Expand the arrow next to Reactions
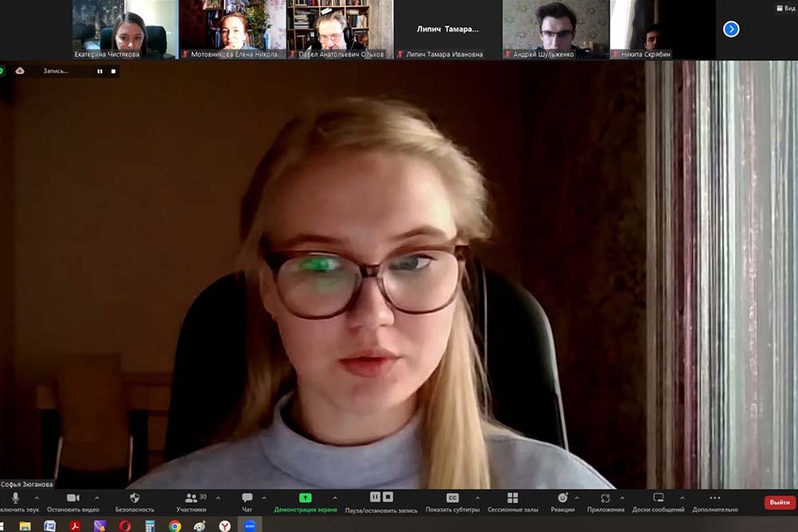The width and height of the screenshot is (798, 532). tap(577, 498)
